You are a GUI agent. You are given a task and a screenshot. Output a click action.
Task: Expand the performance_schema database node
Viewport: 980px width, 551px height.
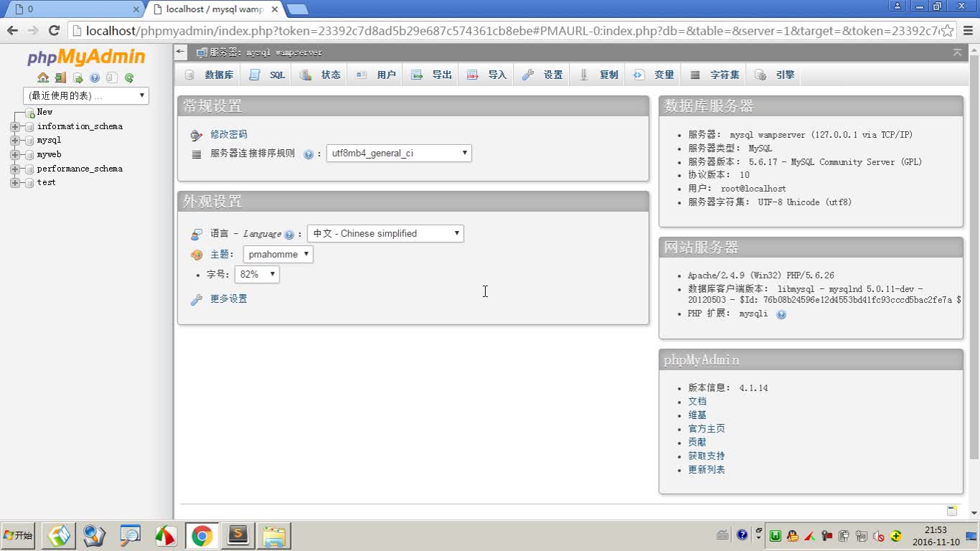(15, 169)
